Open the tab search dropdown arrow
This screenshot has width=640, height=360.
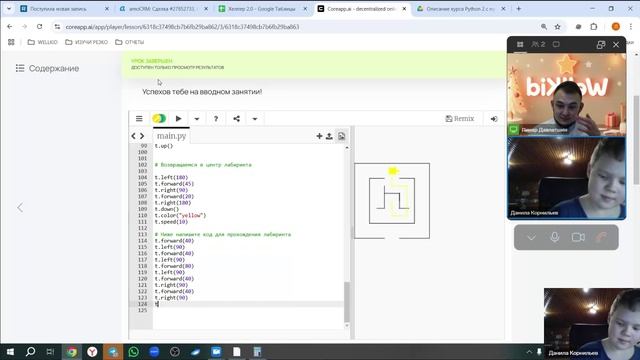click(9, 9)
